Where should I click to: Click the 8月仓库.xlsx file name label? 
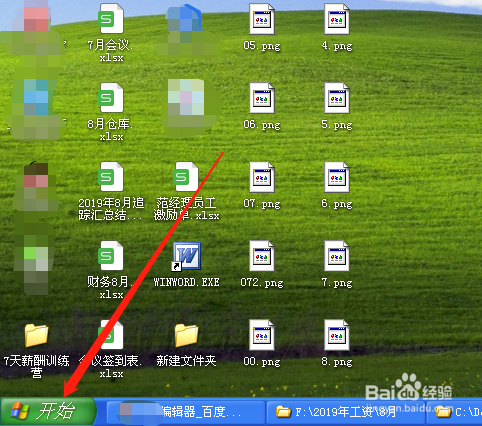tap(111, 130)
